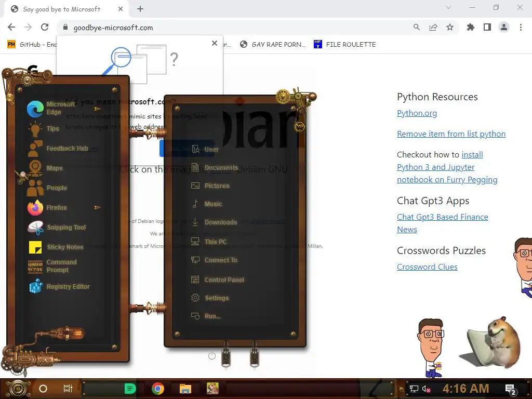Open Pictures in start menu
This screenshot has height=399, width=532.
pyautogui.click(x=210, y=185)
